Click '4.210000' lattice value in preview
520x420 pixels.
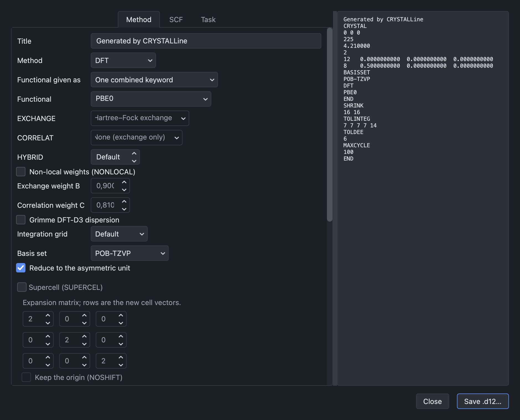point(357,46)
